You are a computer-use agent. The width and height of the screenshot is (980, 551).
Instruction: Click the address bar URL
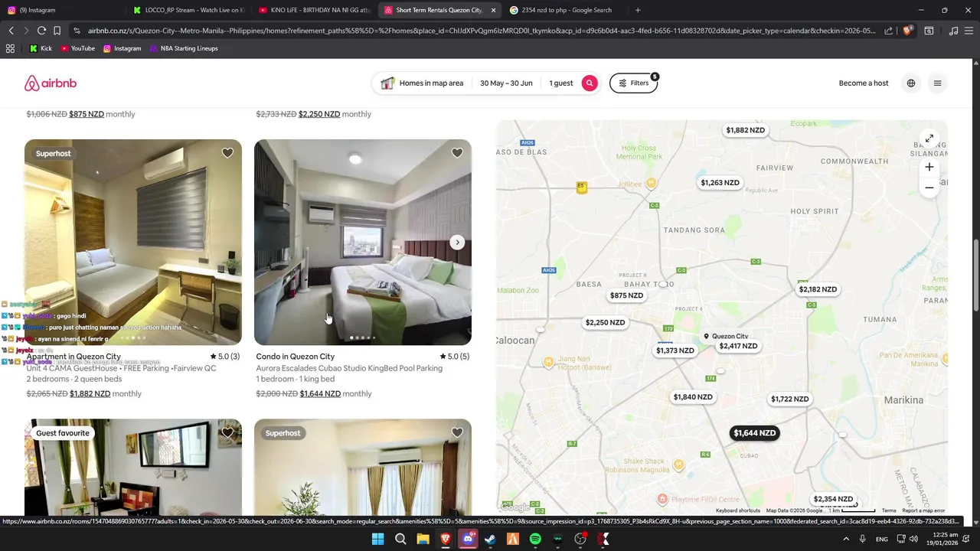click(x=481, y=31)
